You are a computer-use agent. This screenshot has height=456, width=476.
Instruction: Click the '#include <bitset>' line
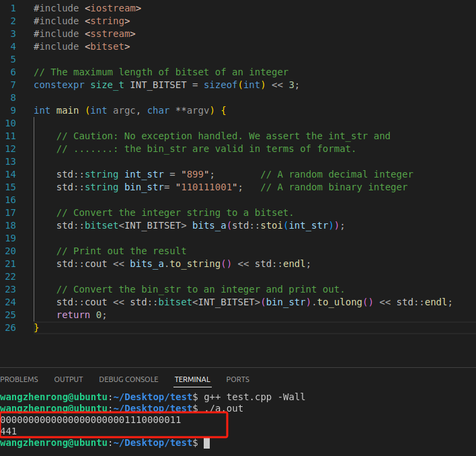point(81,46)
